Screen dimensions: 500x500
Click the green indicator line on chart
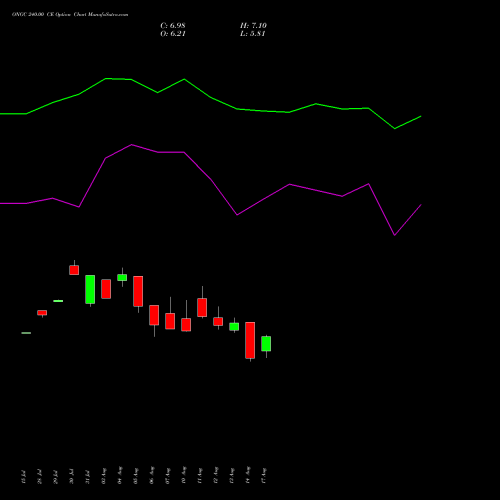tap(211, 97)
